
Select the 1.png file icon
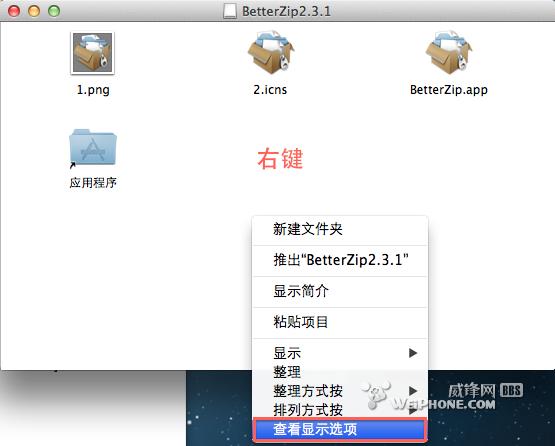coord(92,53)
